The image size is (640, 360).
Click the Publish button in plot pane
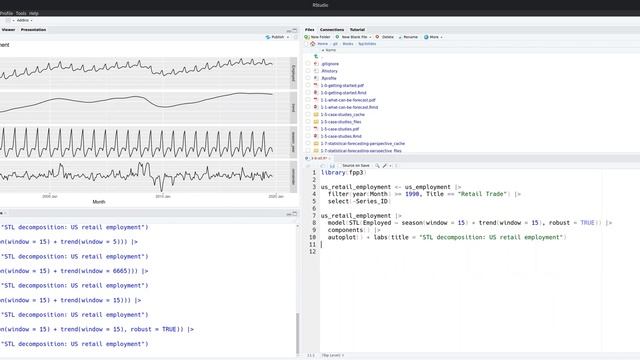(x=275, y=37)
